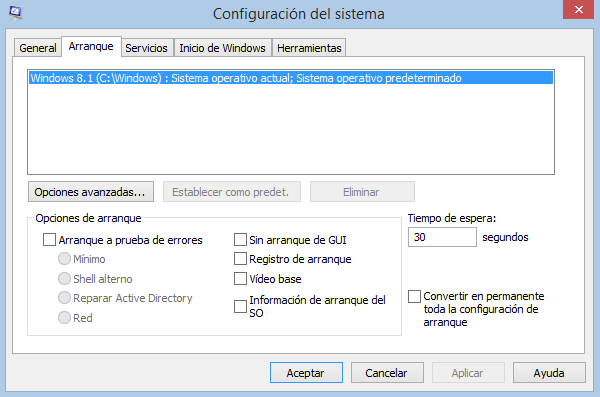Click the Cancelar button
This screenshot has width=600, height=397.
coord(387,372)
